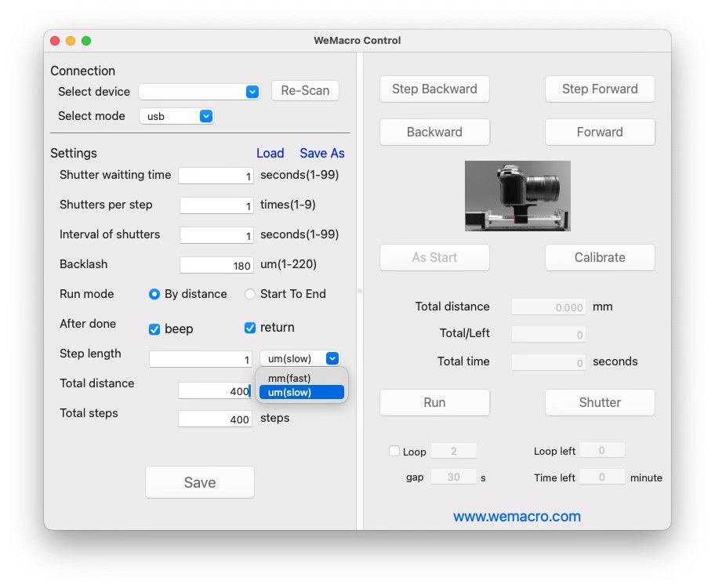Click the camera rail thumbnail image
The height and width of the screenshot is (588, 715).
[x=517, y=196]
